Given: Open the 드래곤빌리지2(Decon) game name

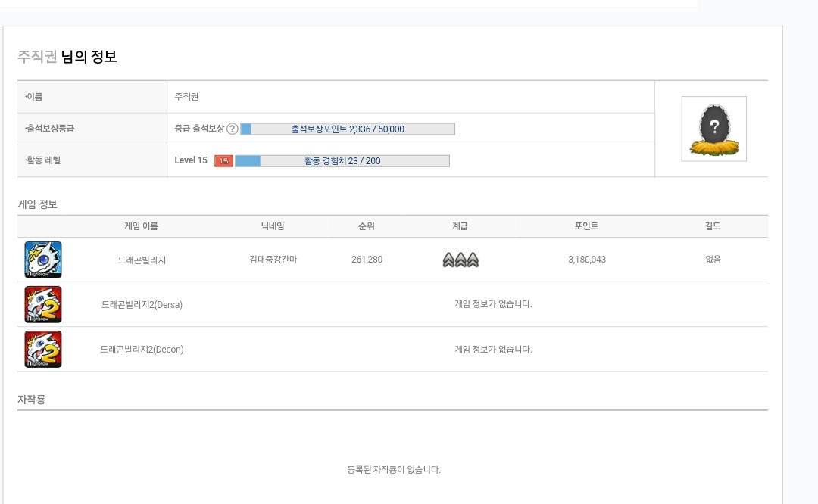Looking at the screenshot, I should [142, 349].
